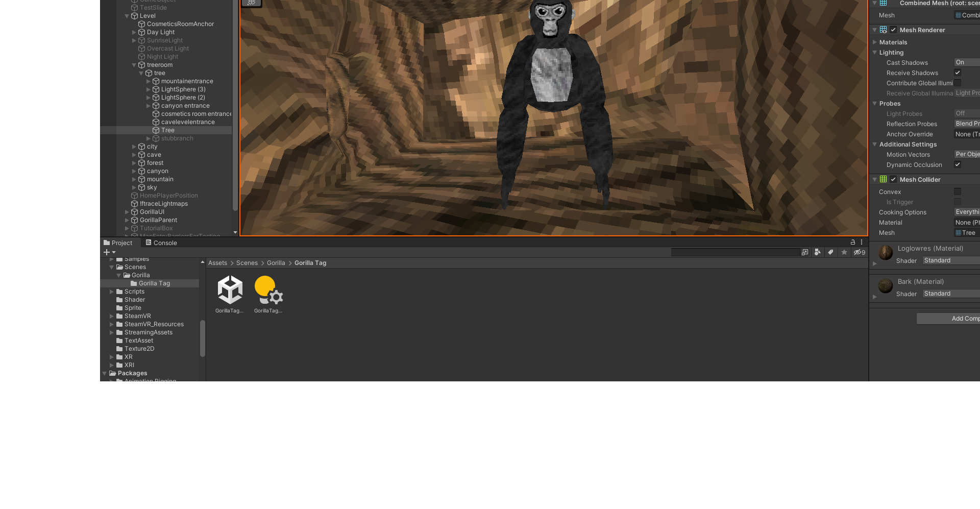Enable the Convex checkbox

point(958,191)
